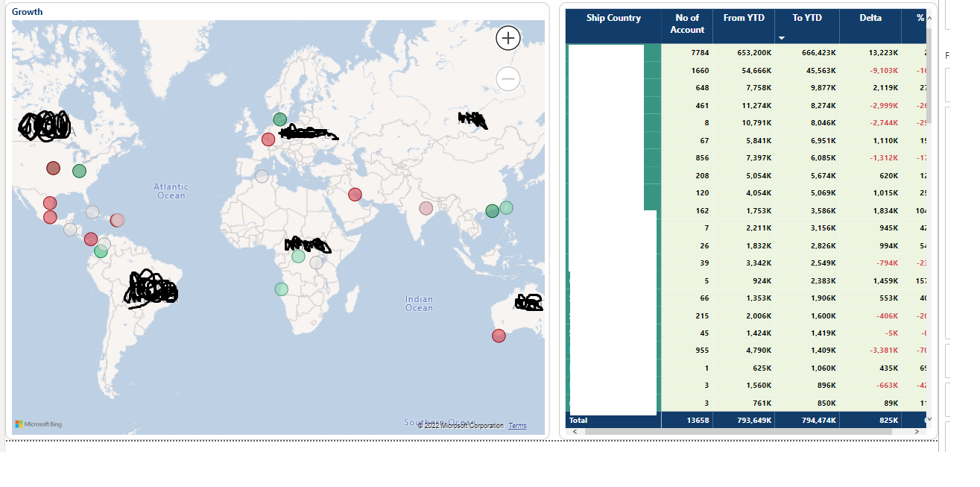The height and width of the screenshot is (487, 980).
Task: Select the 13658 total accounts cell
Action: pyautogui.click(x=687, y=421)
